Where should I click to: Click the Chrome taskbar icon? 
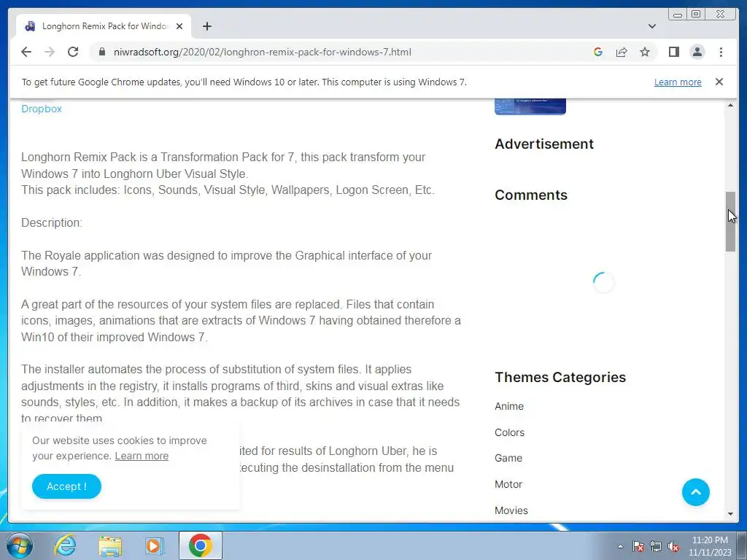[x=200, y=545]
